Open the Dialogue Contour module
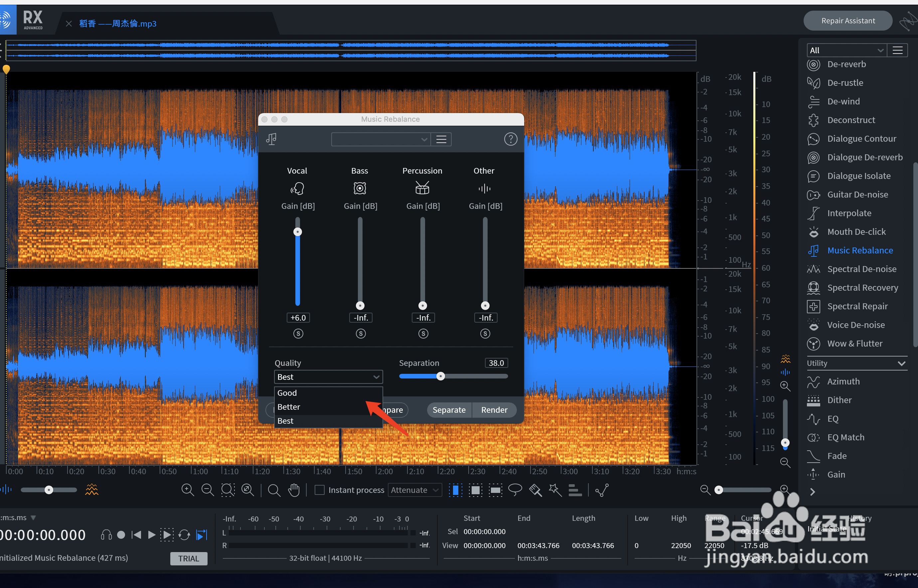This screenshot has width=918, height=588. [861, 139]
